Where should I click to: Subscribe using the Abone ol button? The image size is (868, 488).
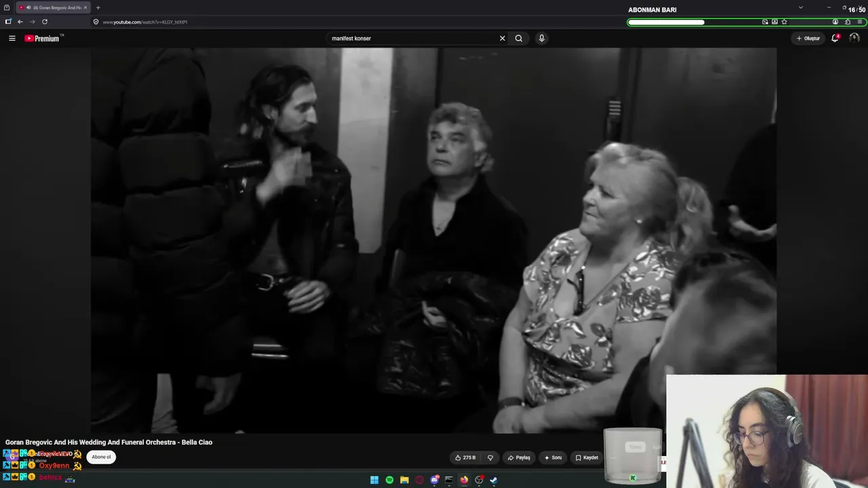(x=101, y=457)
